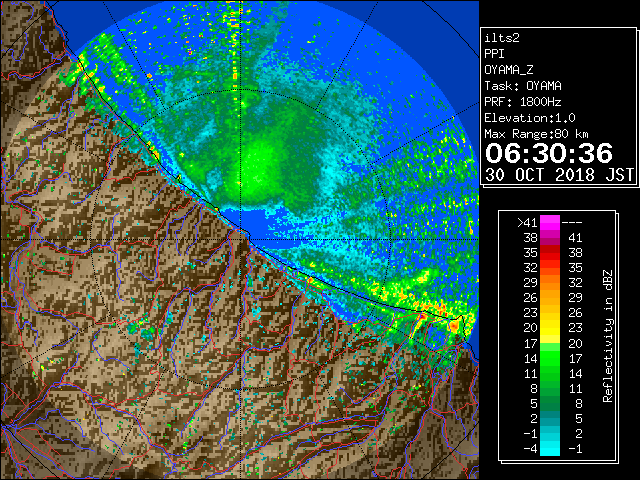This screenshot has height=480, width=640.
Task: Click the "Reflectivity in dBZ" axis label
Action: coord(607,336)
